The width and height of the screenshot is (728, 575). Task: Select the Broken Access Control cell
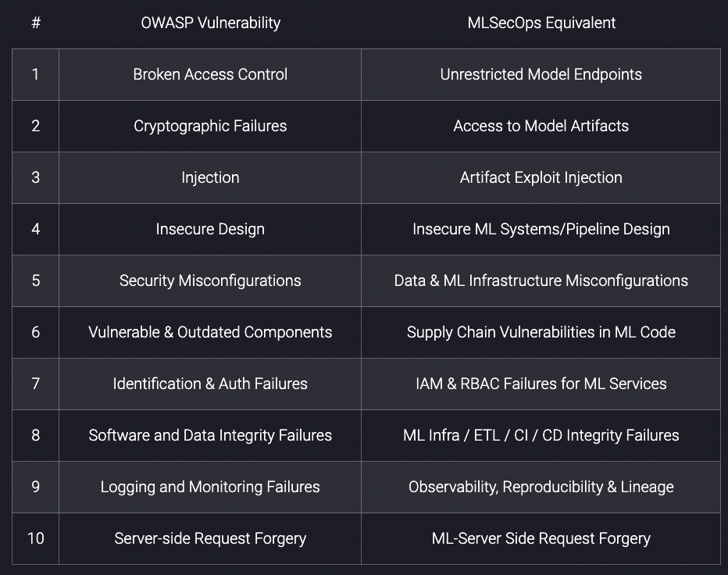[210, 74]
